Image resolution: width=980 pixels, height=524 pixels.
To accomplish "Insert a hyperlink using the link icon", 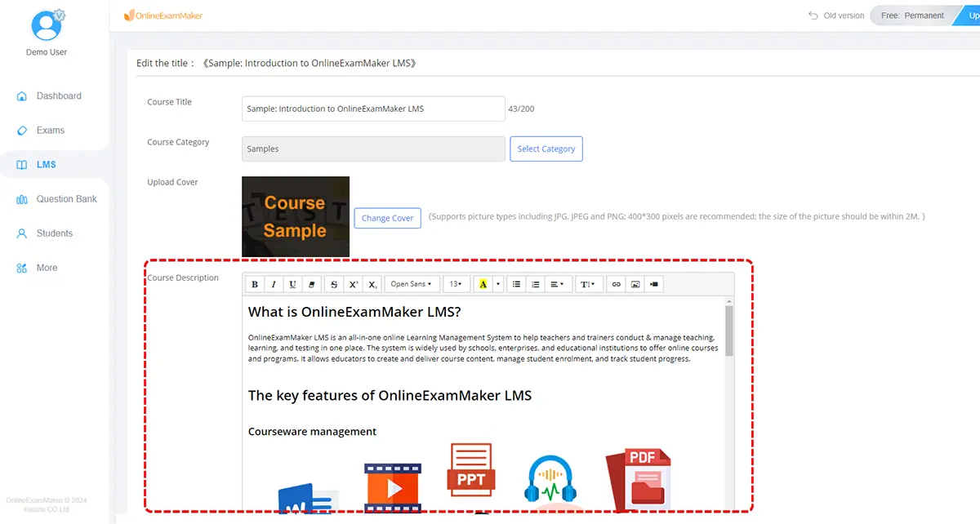I will click(x=617, y=284).
